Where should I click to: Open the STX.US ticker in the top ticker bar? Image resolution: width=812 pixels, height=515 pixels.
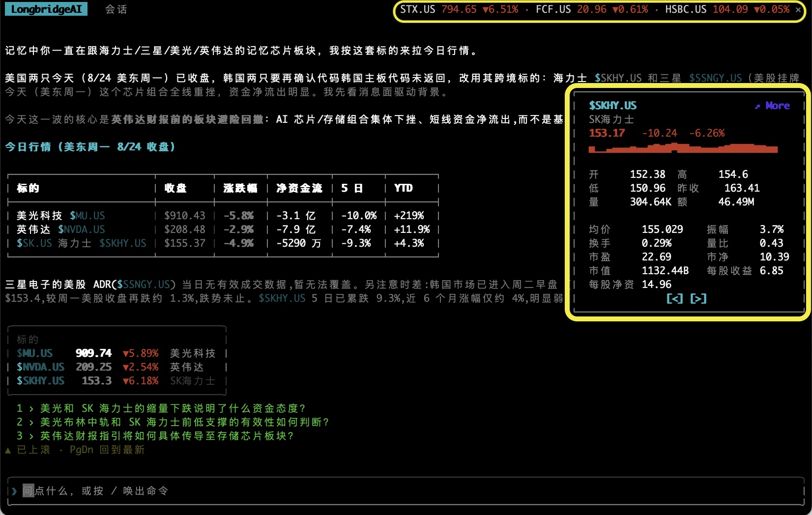[459, 9]
